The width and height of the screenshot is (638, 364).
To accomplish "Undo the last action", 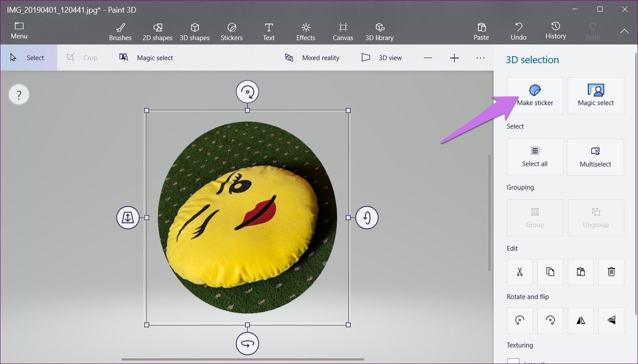I will point(519,32).
